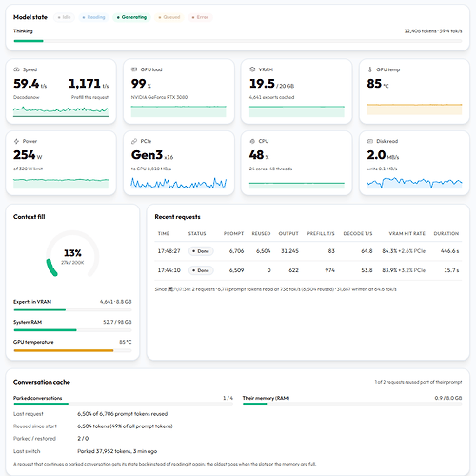
Task: Click the CPU usage chart
Action: (297, 185)
